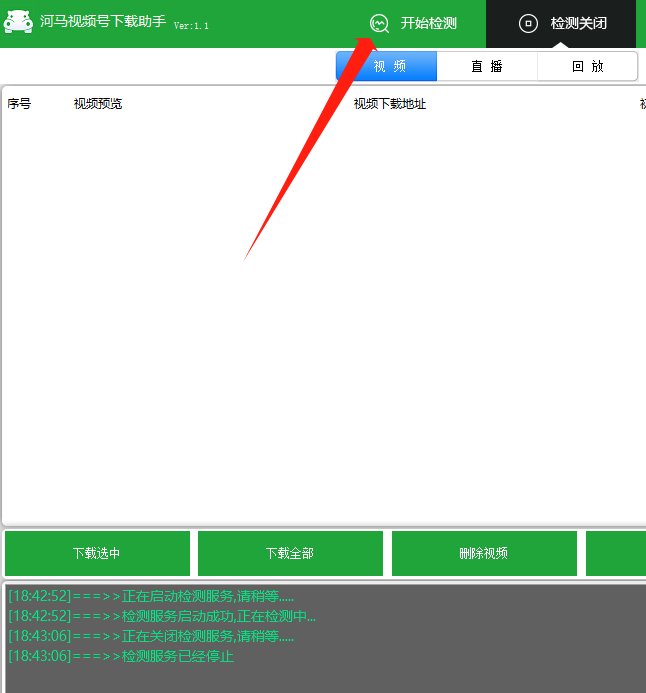Start detection via 开始检测 label
This screenshot has width=646, height=693.
tap(428, 23)
